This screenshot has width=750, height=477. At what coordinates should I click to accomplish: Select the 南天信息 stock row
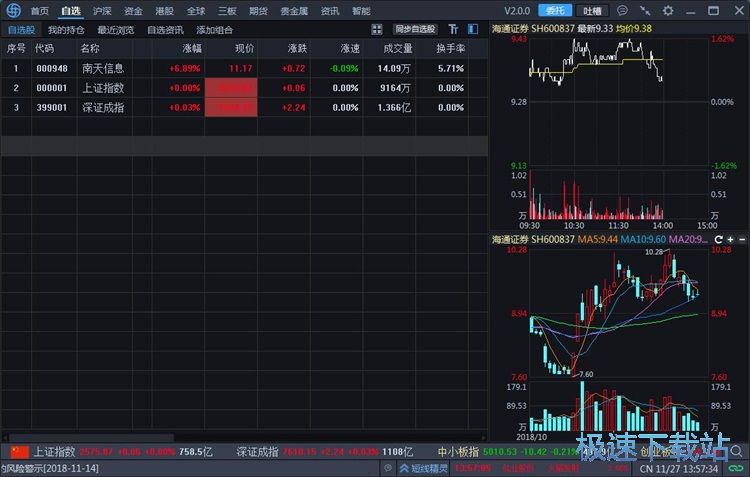[x=244, y=68]
